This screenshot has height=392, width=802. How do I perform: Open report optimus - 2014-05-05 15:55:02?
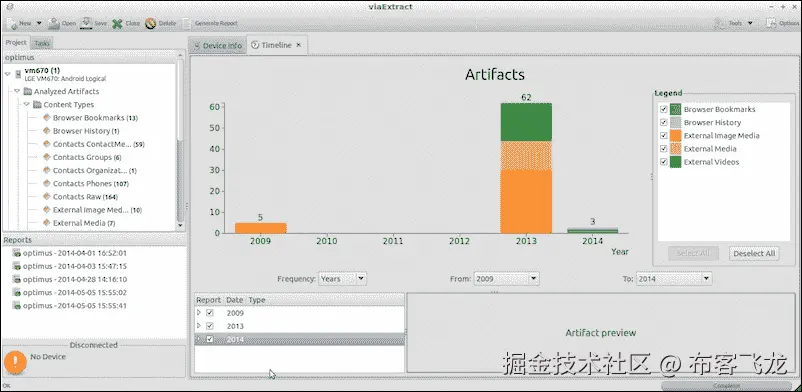click(x=70, y=293)
